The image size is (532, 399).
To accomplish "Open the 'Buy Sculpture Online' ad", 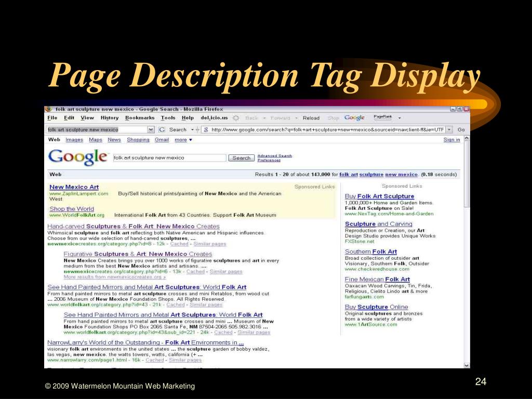I will [376, 307].
